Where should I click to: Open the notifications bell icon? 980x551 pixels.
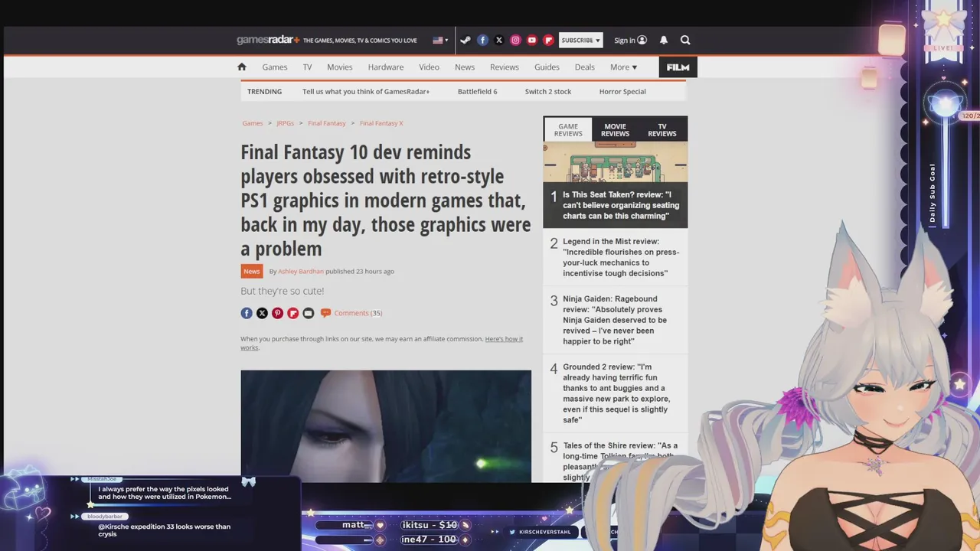tap(664, 40)
